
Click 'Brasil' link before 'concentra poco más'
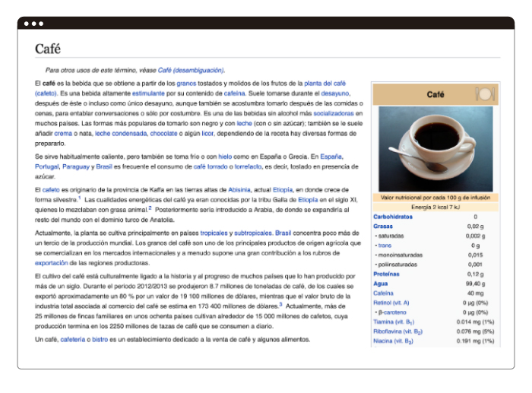click(283, 233)
